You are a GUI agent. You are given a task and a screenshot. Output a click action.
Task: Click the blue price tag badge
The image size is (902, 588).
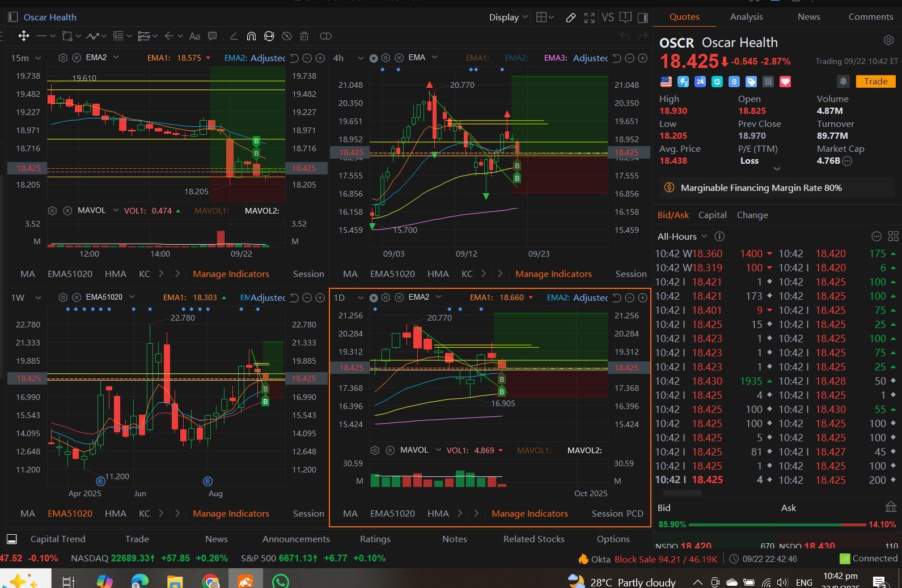click(x=751, y=82)
